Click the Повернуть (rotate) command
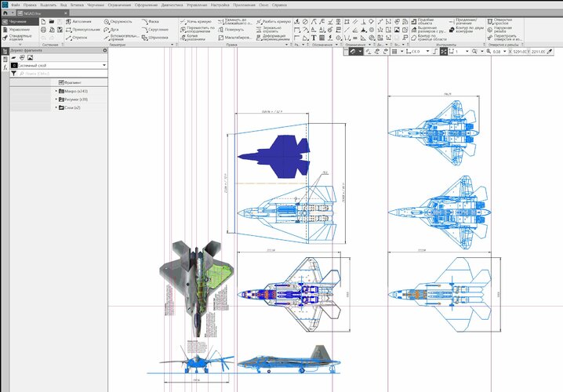 [231, 30]
